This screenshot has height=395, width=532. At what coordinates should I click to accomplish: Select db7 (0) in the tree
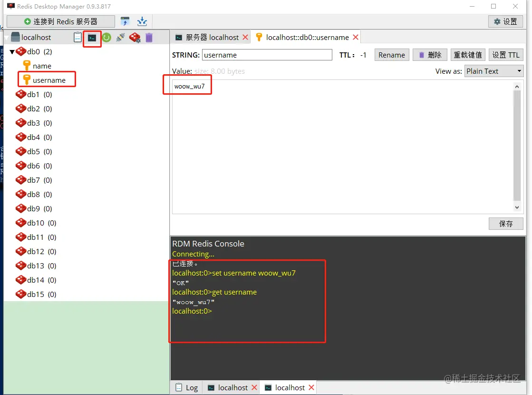coord(39,180)
